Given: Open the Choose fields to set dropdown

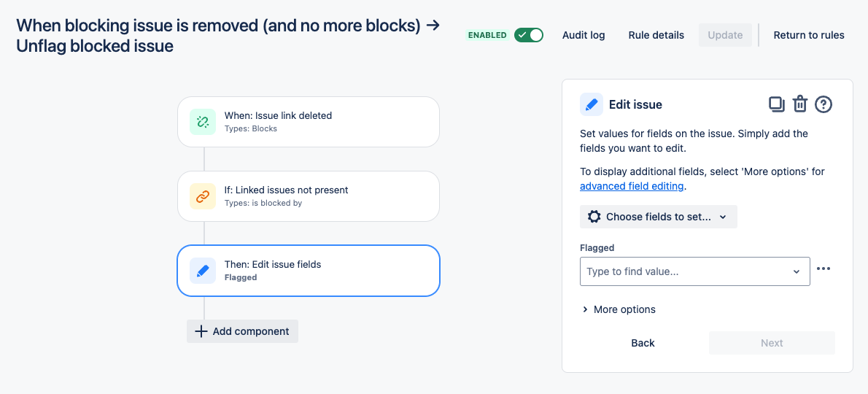Looking at the screenshot, I should [x=659, y=217].
